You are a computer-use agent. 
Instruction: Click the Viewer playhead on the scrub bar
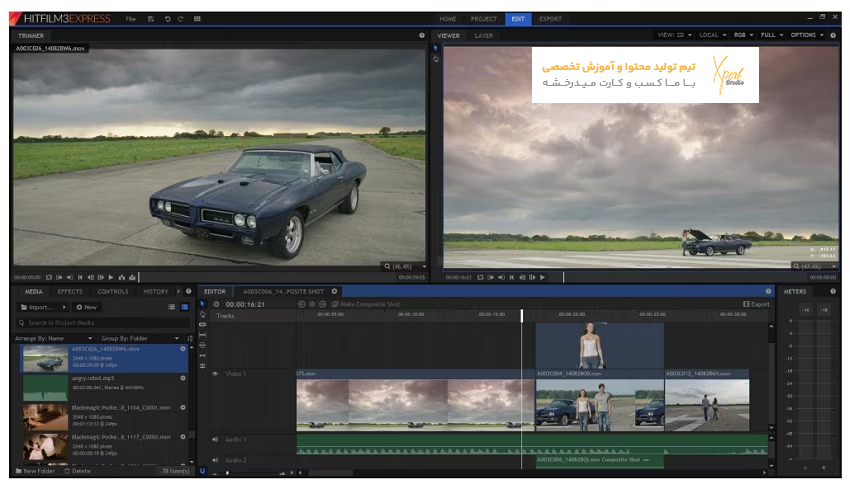[x=563, y=277]
